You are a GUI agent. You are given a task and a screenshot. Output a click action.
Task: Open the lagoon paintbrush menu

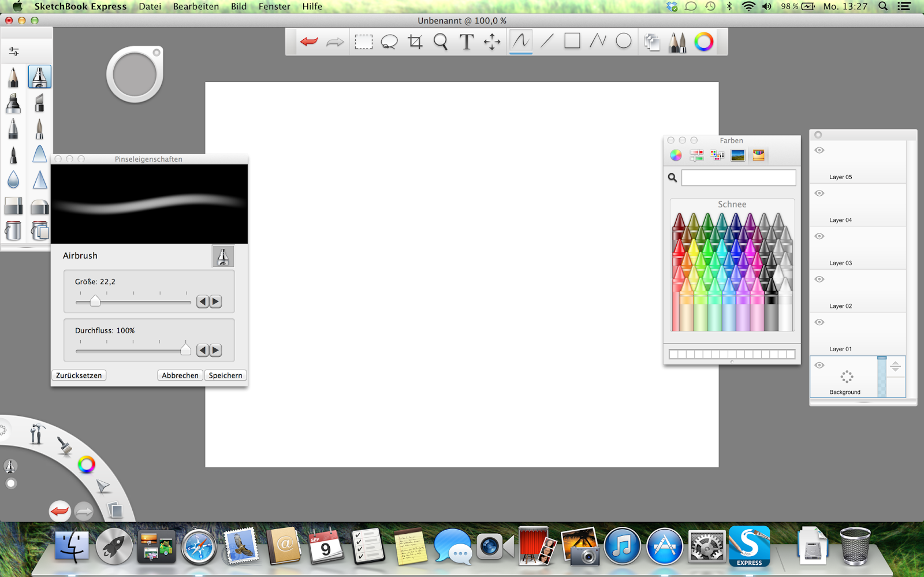click(x=64, y=445)
